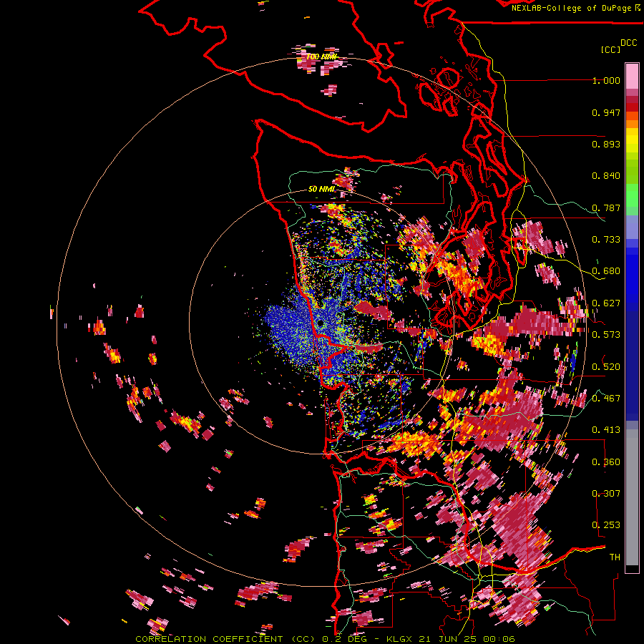Select the 0.307 color scale value

pos(606,494)
